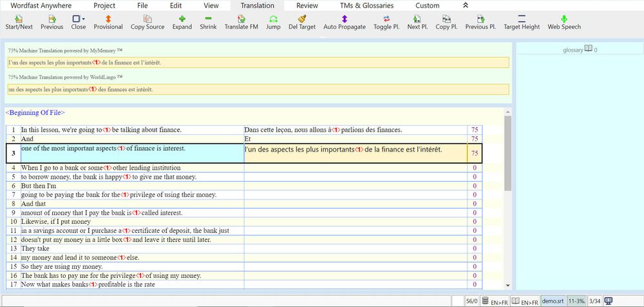Open the File tab
This screenshot has width=644, height=307.
click(x=142, y=5)
